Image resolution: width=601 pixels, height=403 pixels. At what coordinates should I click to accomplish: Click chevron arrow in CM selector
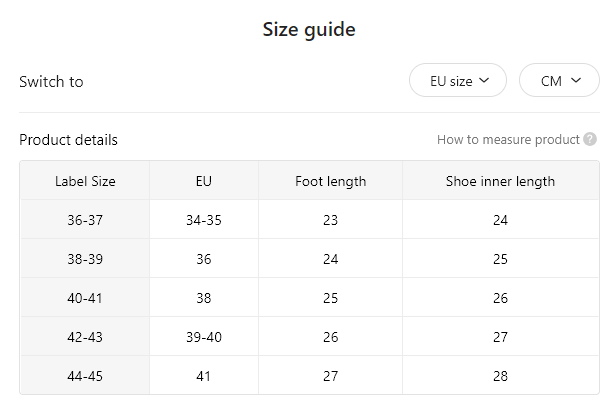click(576, 80)
